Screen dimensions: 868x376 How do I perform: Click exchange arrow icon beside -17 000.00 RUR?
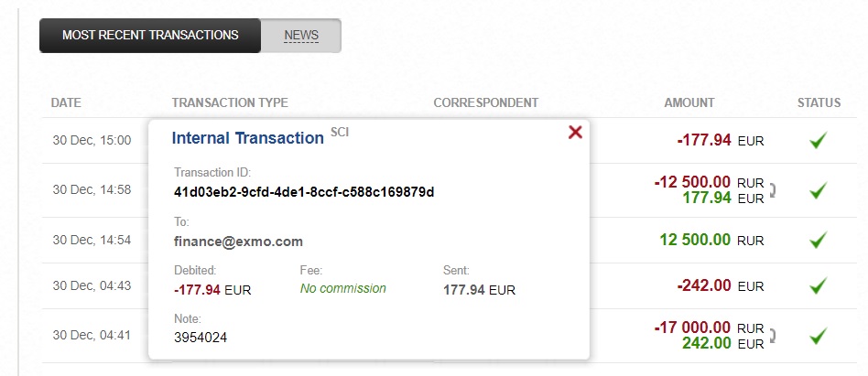click(x=772, y=336)
